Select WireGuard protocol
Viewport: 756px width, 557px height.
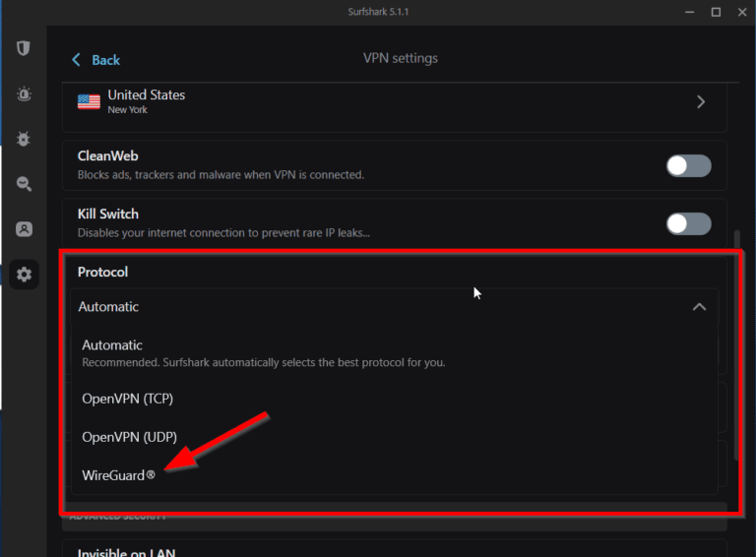pos(395,475)
